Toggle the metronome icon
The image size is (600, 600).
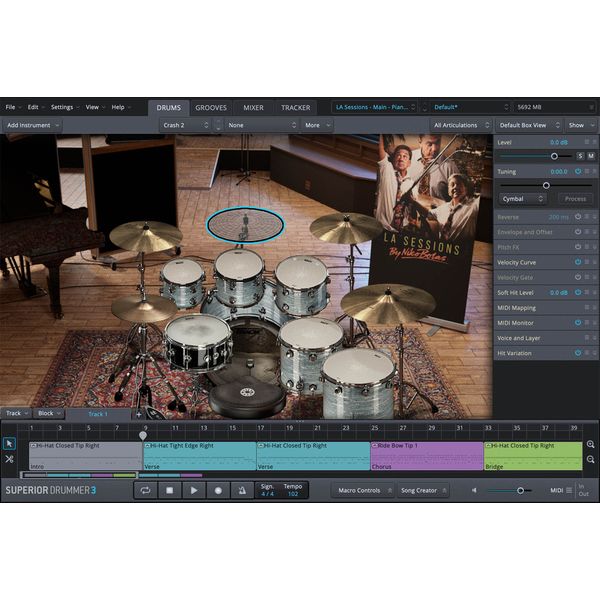click(x=242, y=490)
